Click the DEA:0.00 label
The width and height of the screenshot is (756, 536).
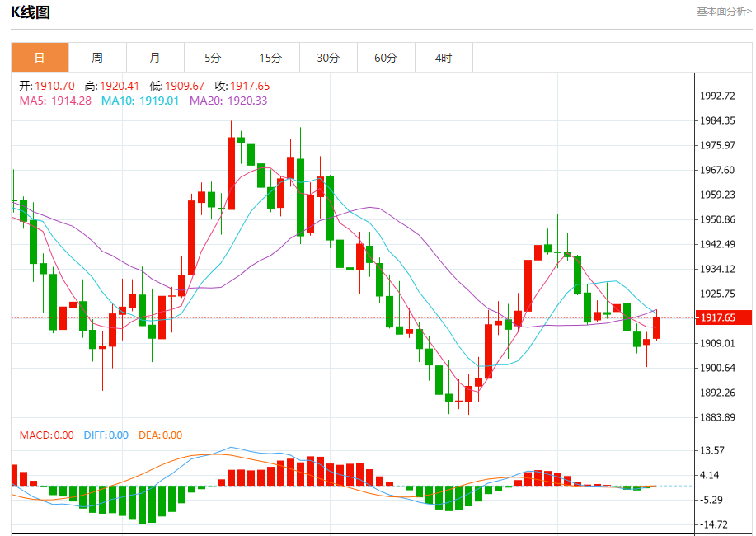coord(160,435)
